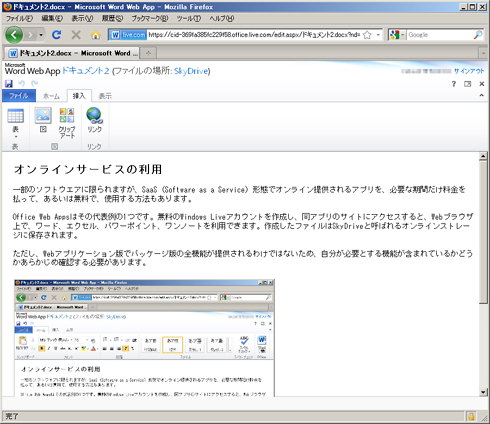Minimize the Firefox window
This screenshot has height=424, width=490.
click(463, 7)
